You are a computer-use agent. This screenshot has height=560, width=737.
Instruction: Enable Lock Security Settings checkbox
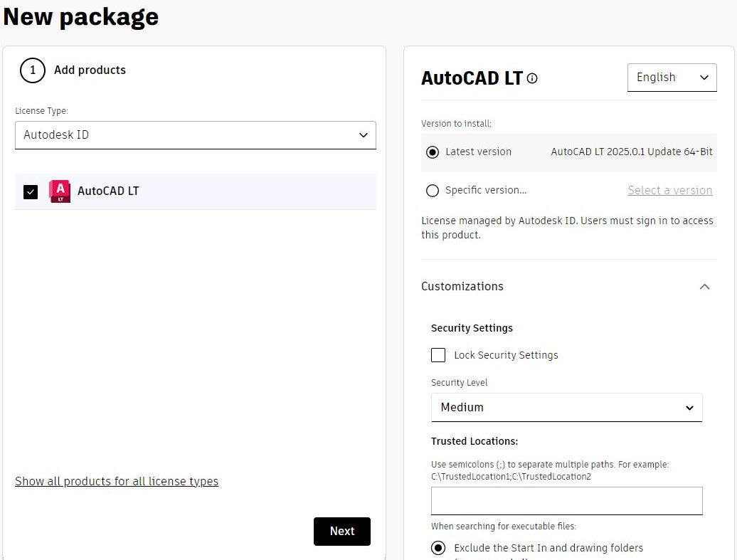(439, 355)
